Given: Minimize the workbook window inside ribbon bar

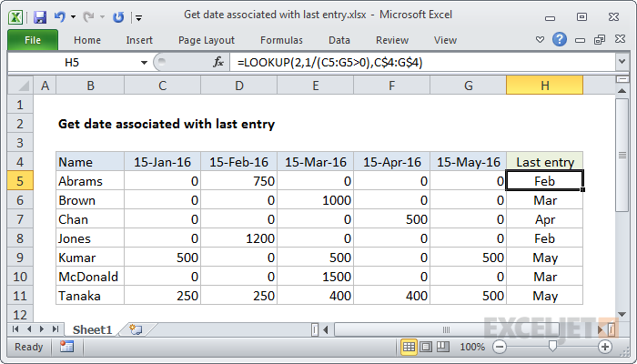Looking at the screenshot, I should tap(581, 40).
